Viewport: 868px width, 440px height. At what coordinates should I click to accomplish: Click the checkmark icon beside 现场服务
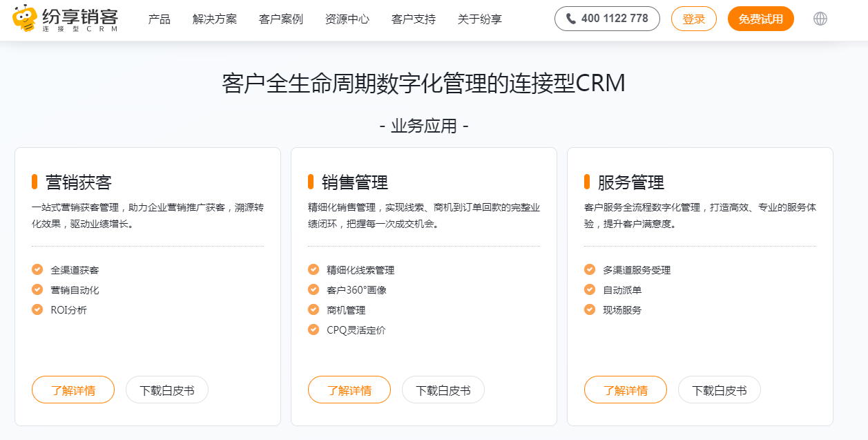[589, 309]
